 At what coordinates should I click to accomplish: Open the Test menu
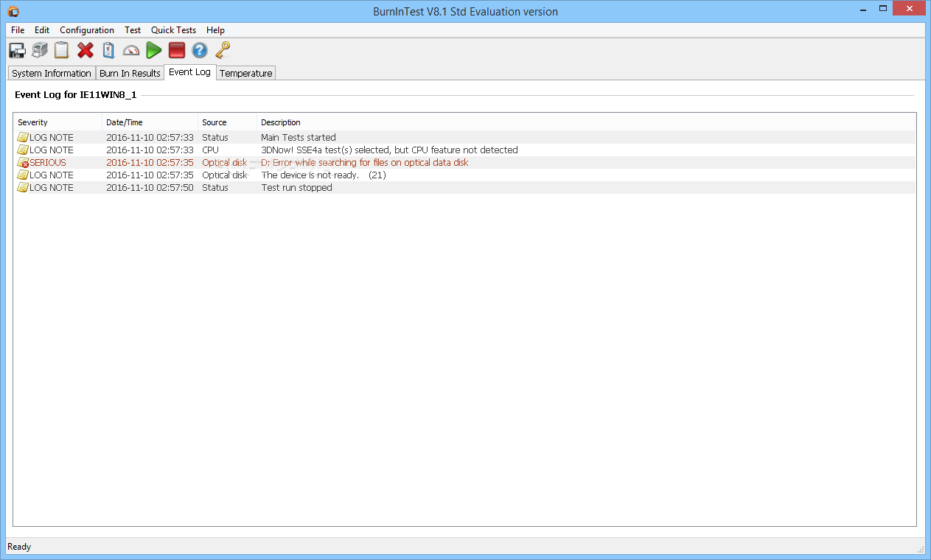coord(133,30)
